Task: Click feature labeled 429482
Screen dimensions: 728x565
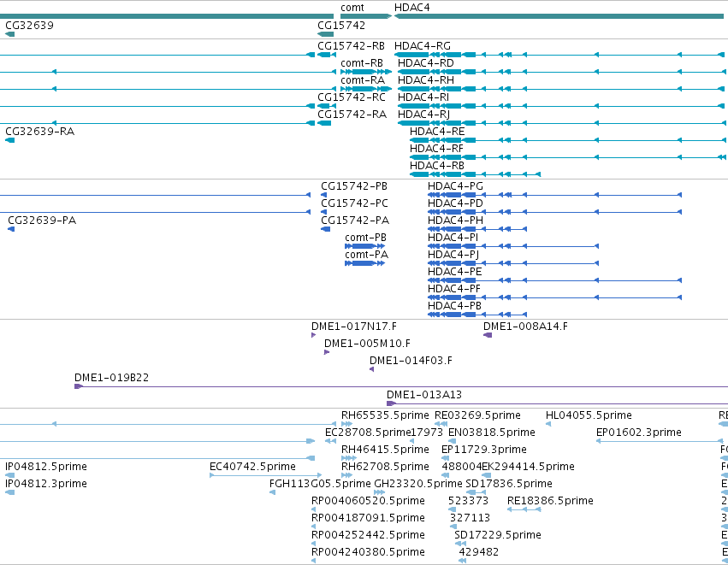Action: point(479,553)
